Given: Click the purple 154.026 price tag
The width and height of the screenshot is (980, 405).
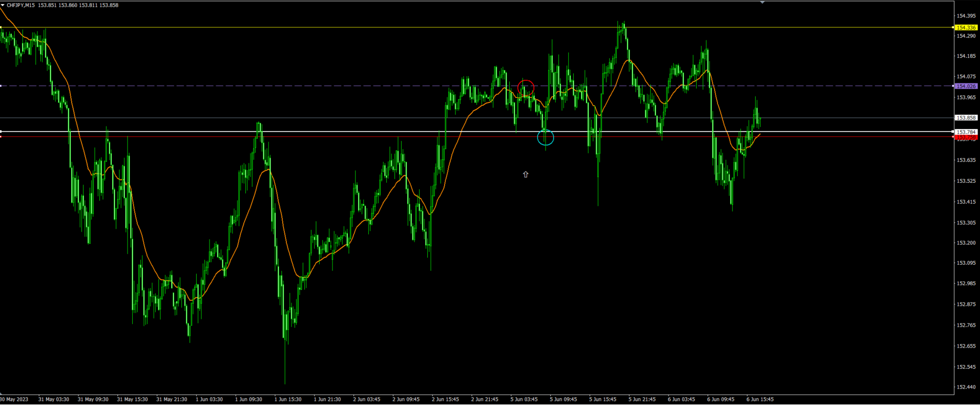Looking at the screenshot, I should click(966, 86).
